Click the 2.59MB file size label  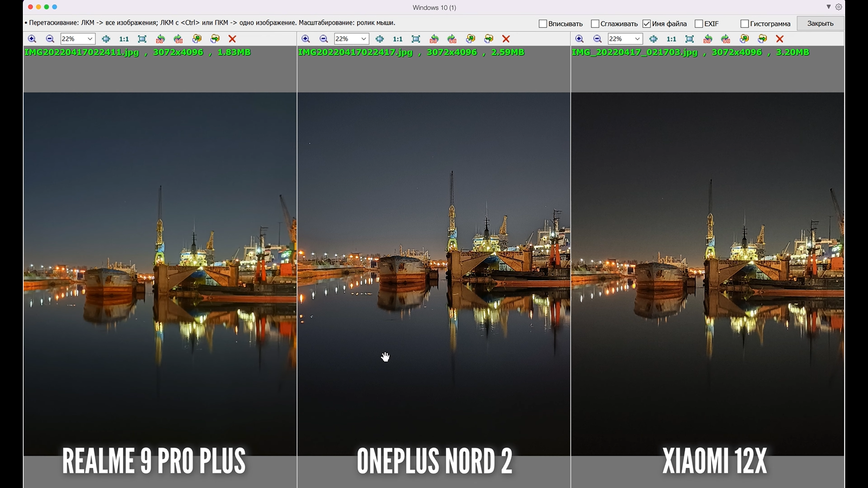[508, 53]
